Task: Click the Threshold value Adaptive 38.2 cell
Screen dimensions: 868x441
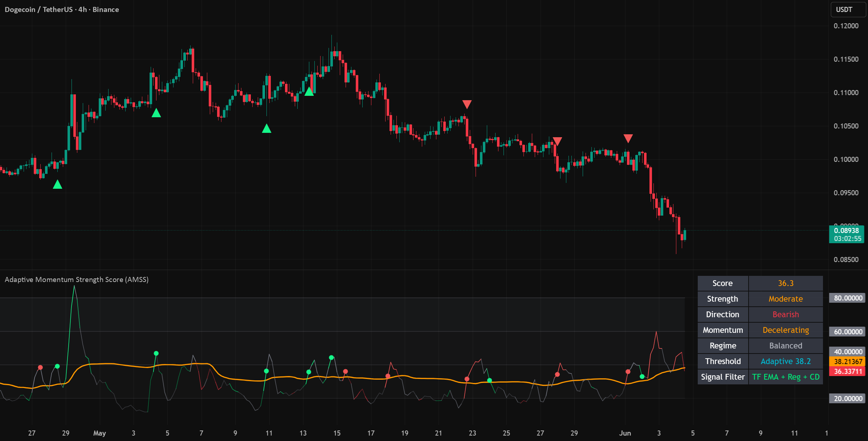Action: [x=786, y=361]
